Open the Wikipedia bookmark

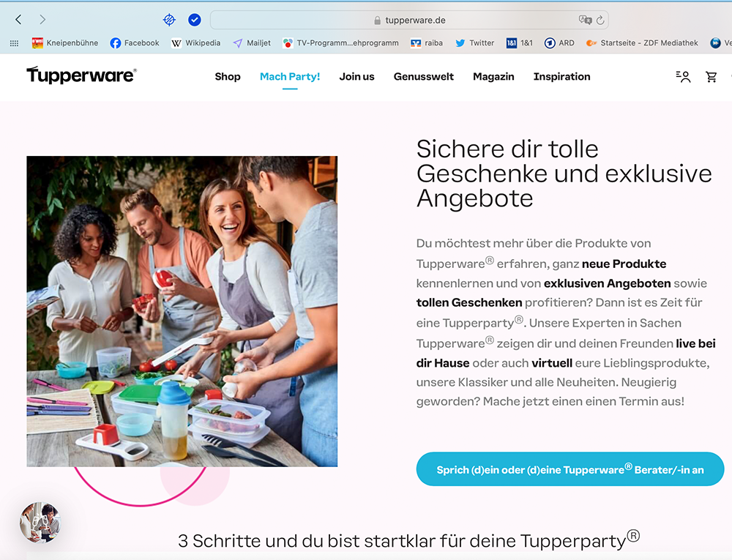195,43
